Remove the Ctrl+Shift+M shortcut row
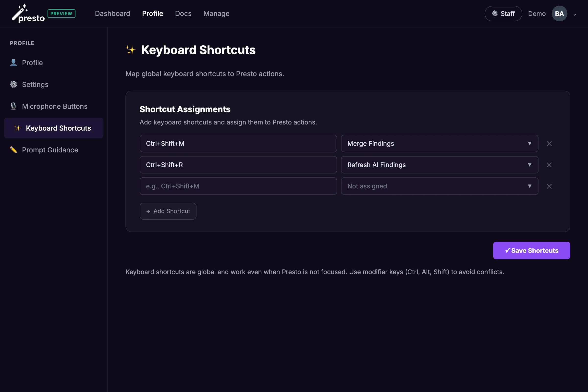588x392 pixels. [549, 144]
